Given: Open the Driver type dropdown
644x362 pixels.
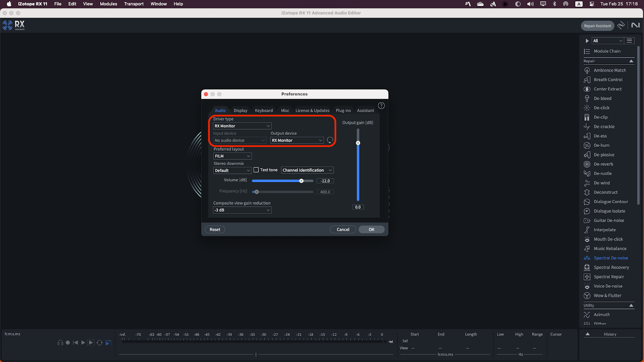Looking at the screenshot, I should pyautogui.click(x=242, y=126).
